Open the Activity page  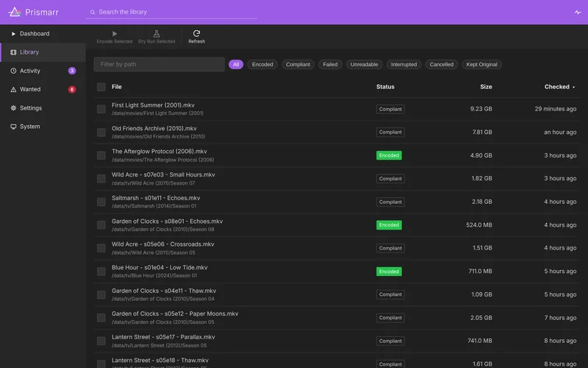pyautogui.click(x=43, y=71)
